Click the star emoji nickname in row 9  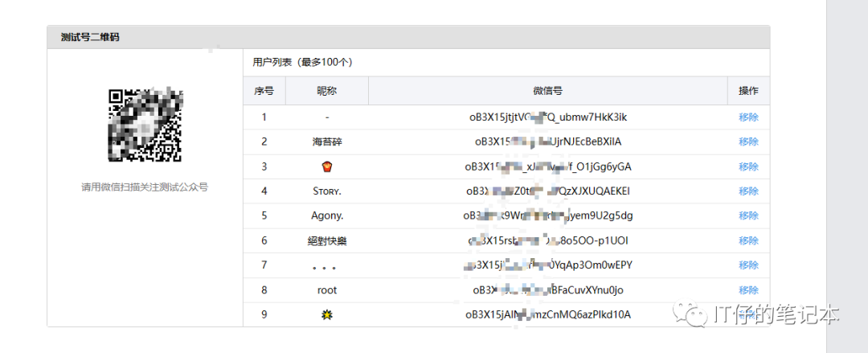(x=326, y=314)
